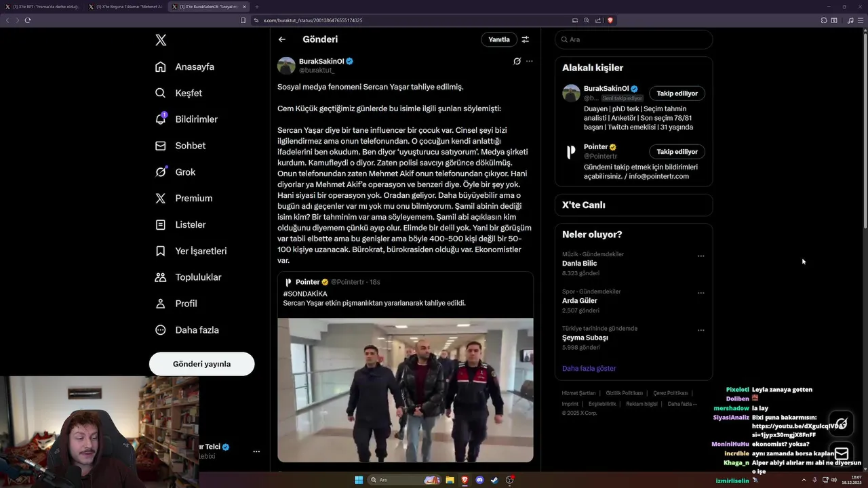Open options for Arda Güler trend

(701, 293)
